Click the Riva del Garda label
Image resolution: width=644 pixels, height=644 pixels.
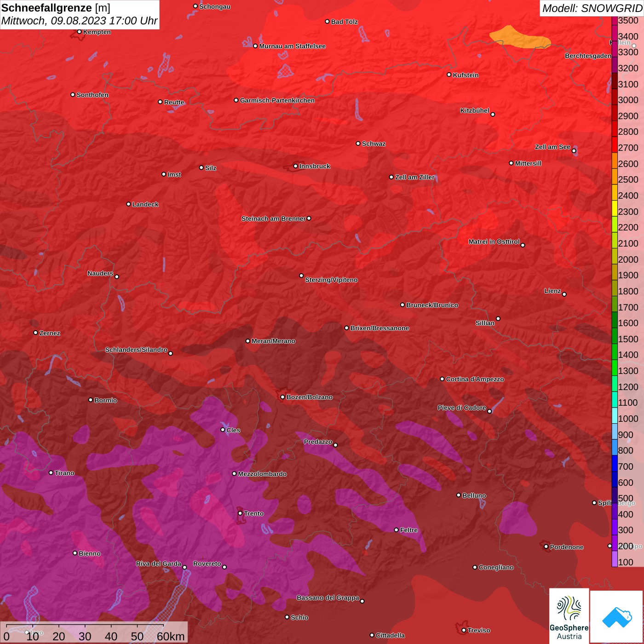pyautogui.click(x=158, y=563)
